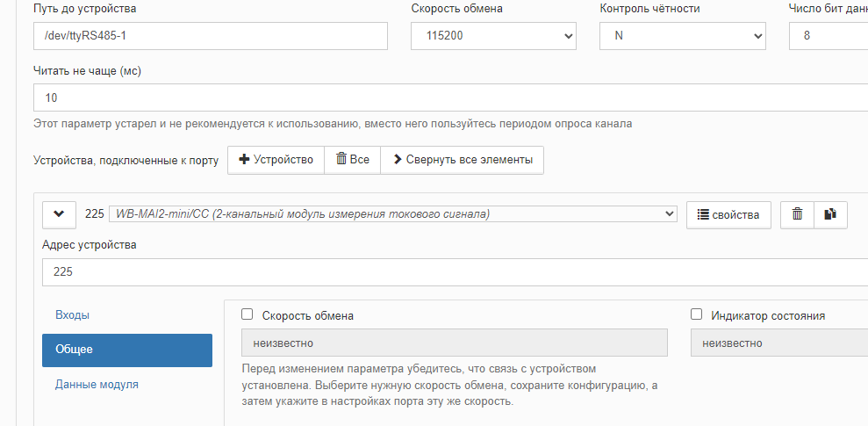The width and height of the screenshot is (868, 426).
Task: Open the Данные модуля tab
Action: tap(97, 384)
